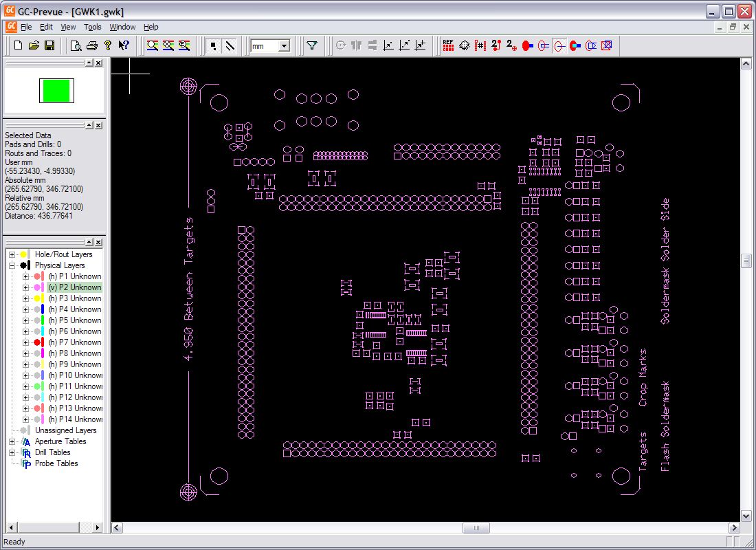Toggle the P7 Unknown red layer dot

pos(36,342)
